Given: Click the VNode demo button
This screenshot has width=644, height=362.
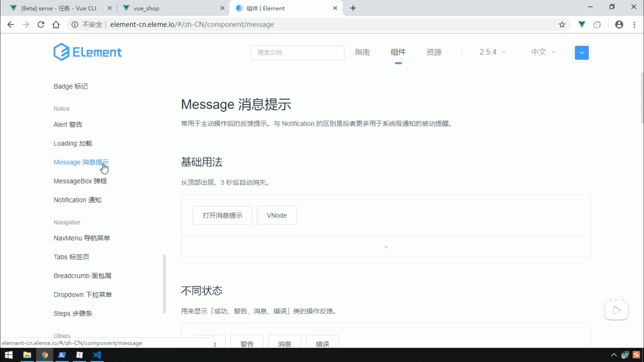Looking at the screenshot, I should click(x=277, y=216).
